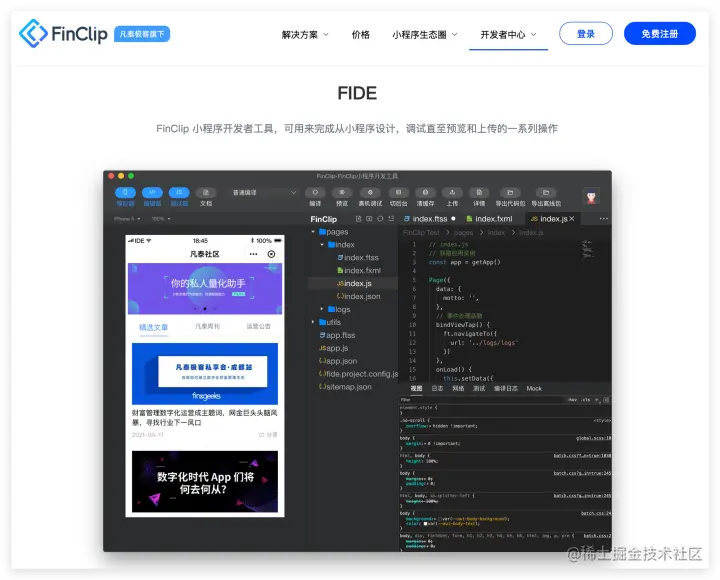This screenshot has width=720, height=580.
Task: Click the simulator capsule more (•••) button
Action: [x=253, y=254]
